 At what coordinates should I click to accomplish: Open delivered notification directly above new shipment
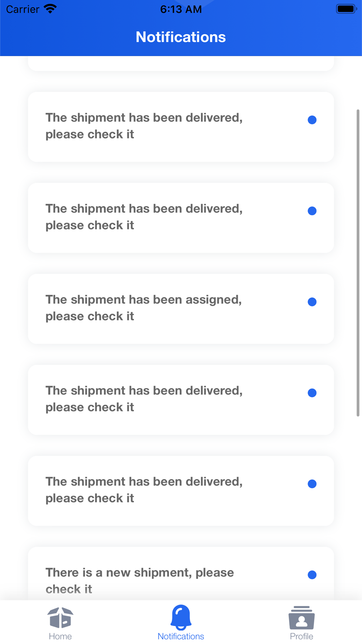coord(181,491)
